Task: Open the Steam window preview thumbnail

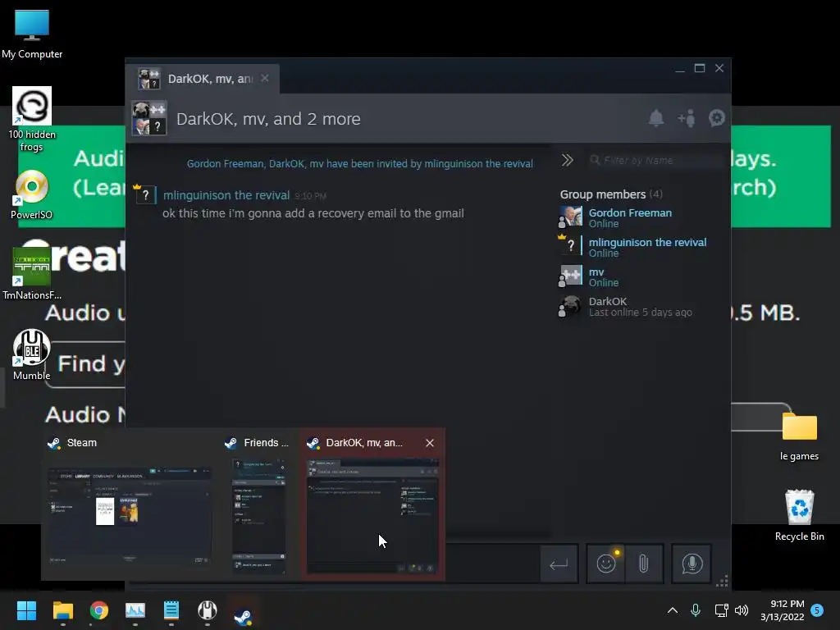Action: click(129, 515)
